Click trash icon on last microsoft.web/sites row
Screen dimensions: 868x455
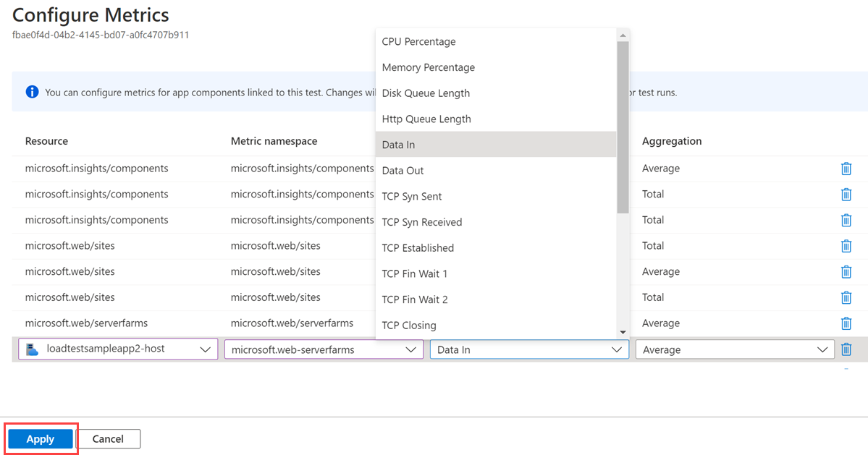click(x=846, y=297)
